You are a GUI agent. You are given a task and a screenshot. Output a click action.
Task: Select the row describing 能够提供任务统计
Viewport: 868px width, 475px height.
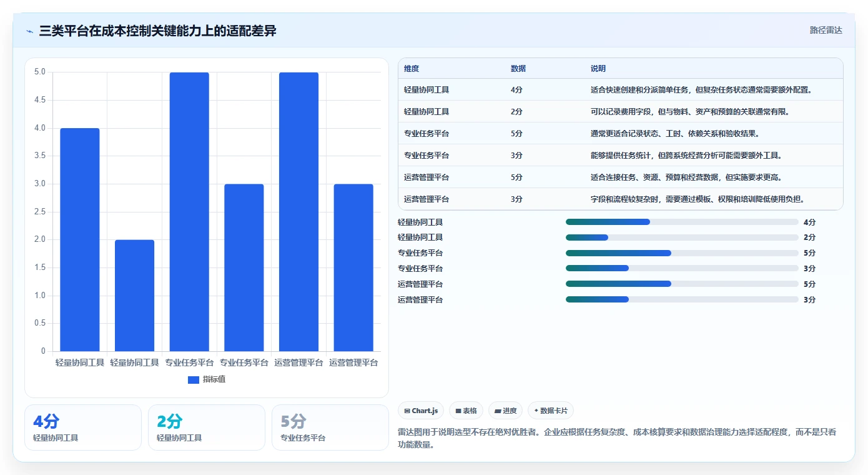pos(621,155)
